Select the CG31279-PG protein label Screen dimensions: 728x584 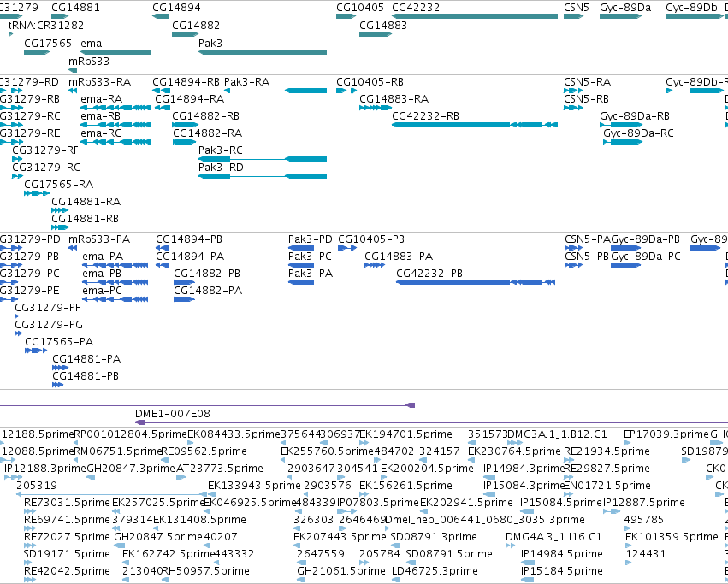tap(49, 325)
